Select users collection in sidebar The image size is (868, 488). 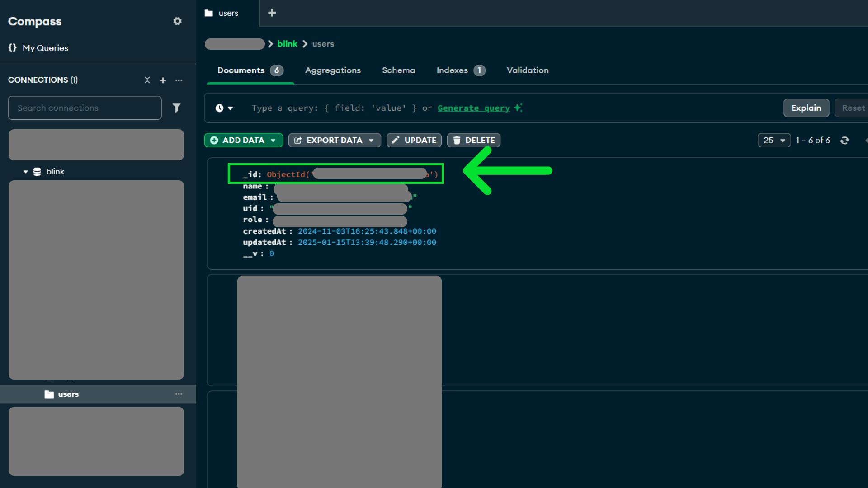[x=68, y=394]
